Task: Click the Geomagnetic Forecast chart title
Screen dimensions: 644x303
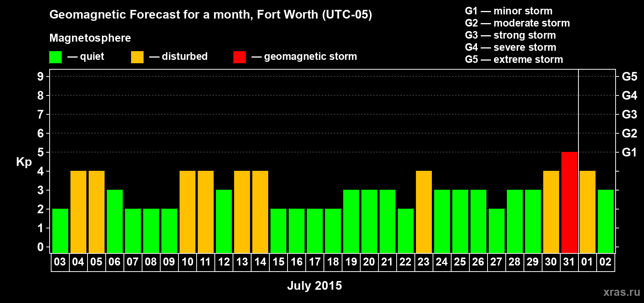Action: click(x=211, y=15)
